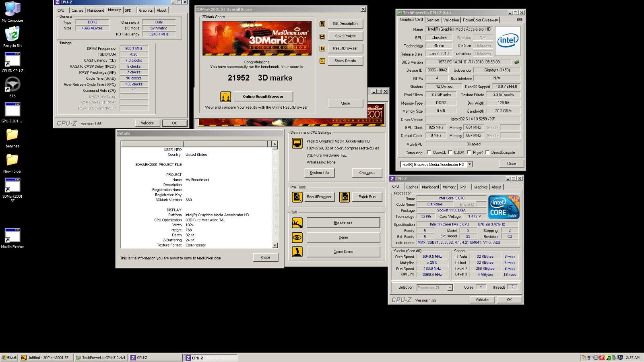Select the New Folder desktop icon
The height and width of the screenshot is (362, 644).
pyautogui.click(x=12, y=163)
